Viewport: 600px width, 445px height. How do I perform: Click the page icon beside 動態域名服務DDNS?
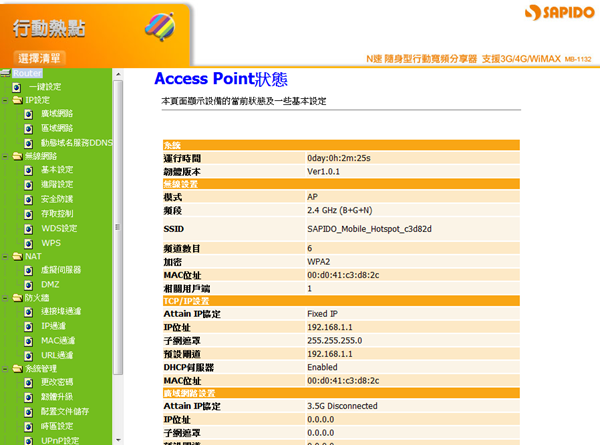pyautogui.click(x=28, y=143)
